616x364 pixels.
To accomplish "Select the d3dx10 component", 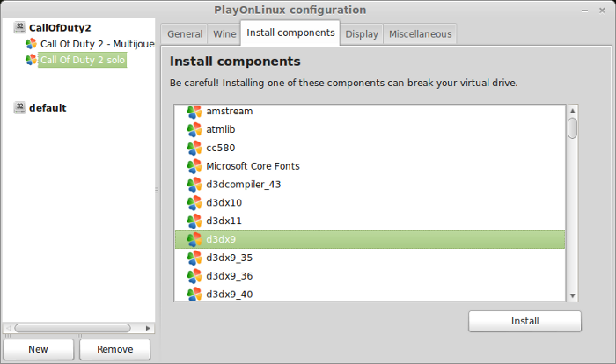I will pyautogui.click(x=370, y=202).
